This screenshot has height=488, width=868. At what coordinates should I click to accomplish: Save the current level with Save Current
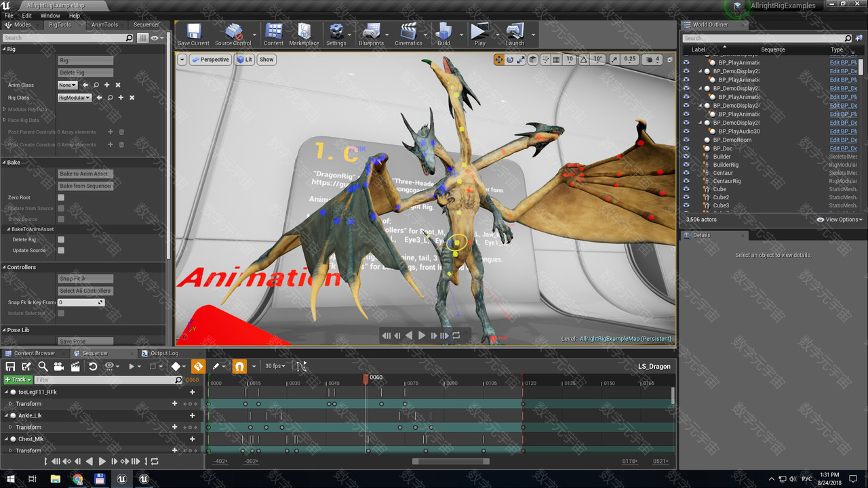(x=194, y=35)
